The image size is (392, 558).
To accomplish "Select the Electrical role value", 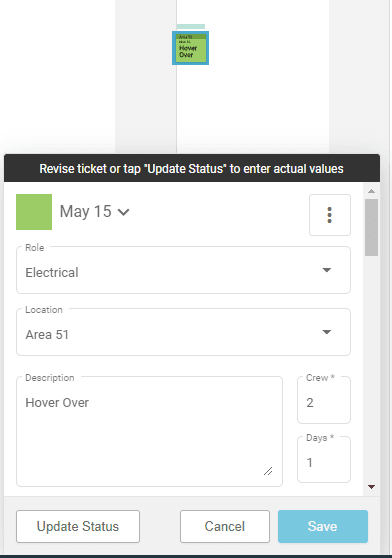I will click(52, 273).
